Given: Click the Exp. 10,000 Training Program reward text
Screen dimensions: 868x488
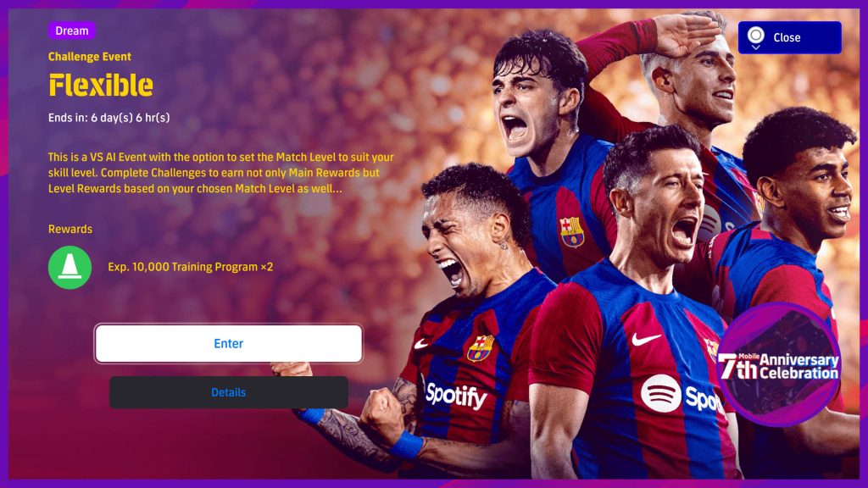Looking at the screenshot, I should (x=191, y=267).
